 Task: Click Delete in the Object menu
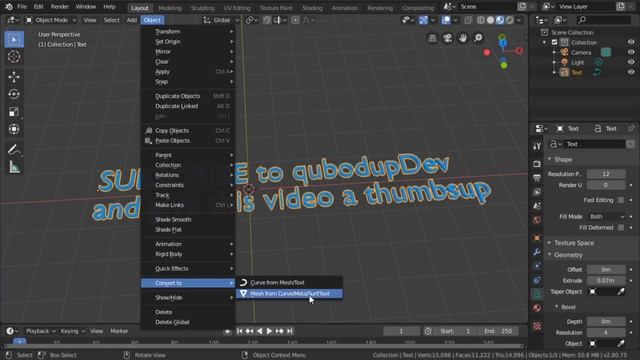[x=188, y=312]
